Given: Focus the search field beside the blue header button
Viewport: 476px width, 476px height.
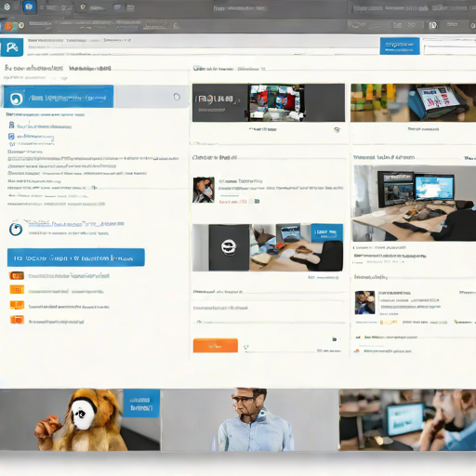Looking at the screenshot, I should (450, 49).
